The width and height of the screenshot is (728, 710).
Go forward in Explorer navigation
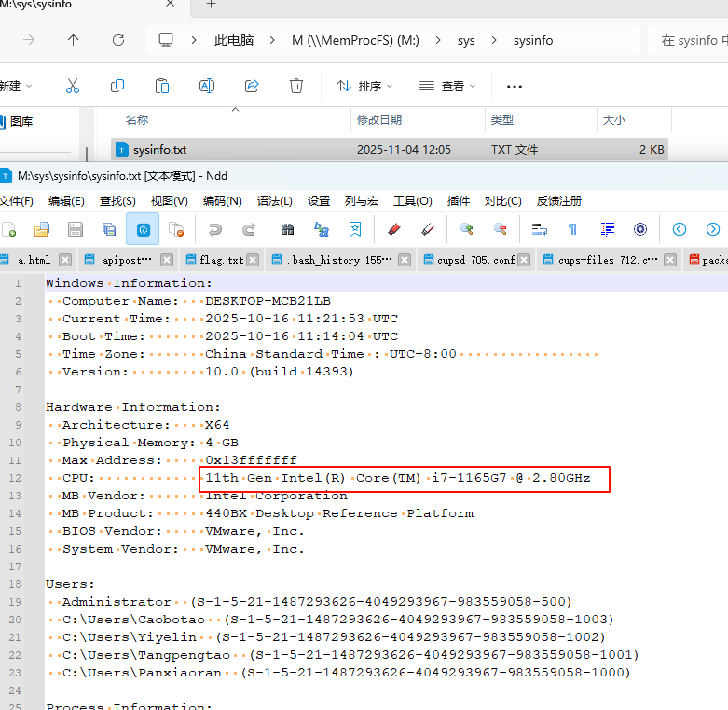coord(29,40)
